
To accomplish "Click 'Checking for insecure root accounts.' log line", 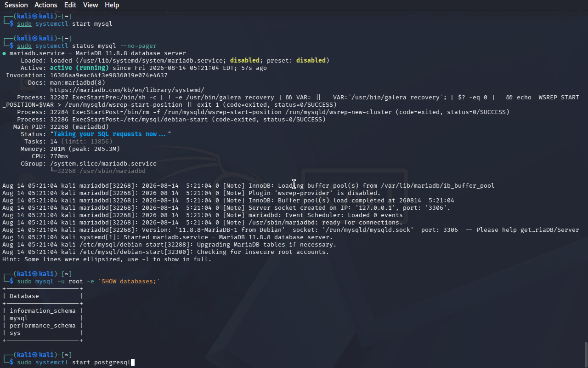I will [166, 252].
